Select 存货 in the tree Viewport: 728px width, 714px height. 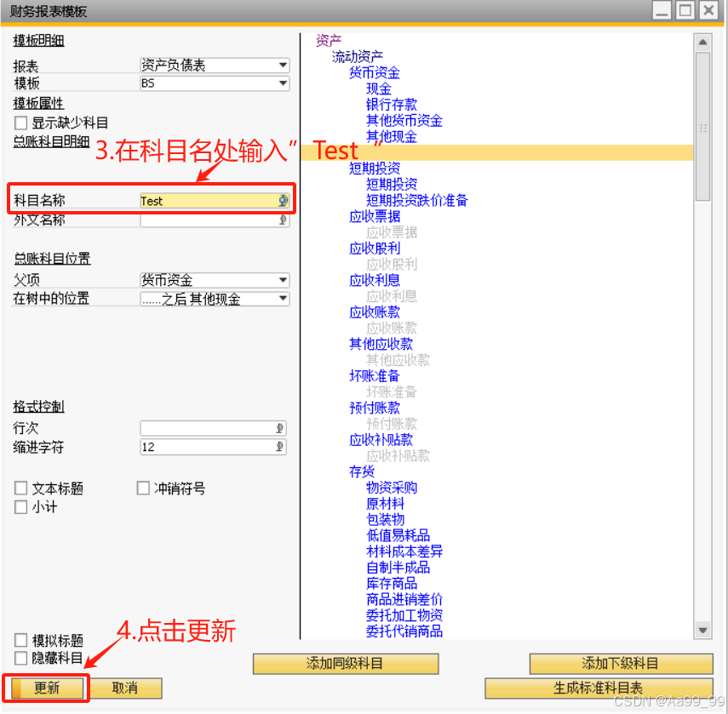tap(362, 471)
